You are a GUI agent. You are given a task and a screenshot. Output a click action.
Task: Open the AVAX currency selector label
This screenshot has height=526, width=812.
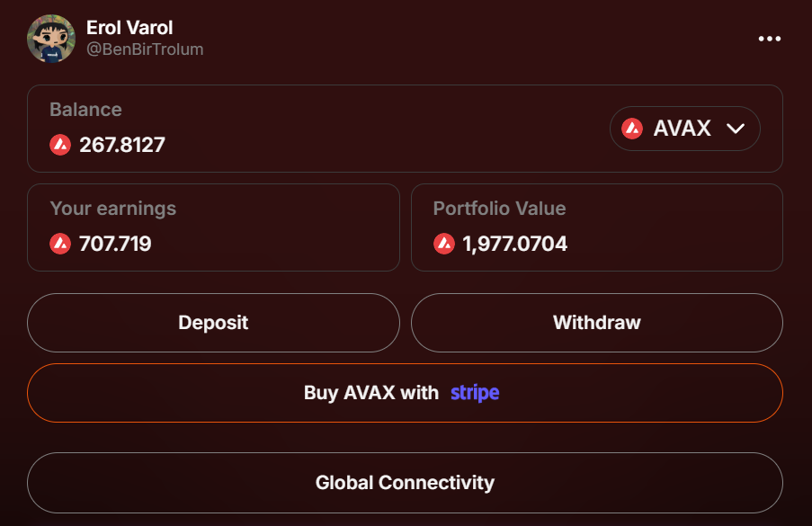tap(682, 129)
